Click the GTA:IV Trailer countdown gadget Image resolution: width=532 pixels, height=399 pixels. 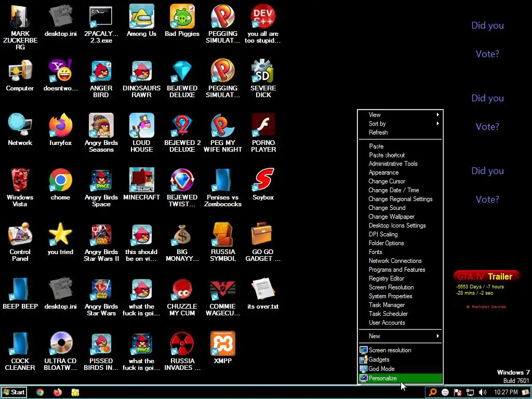486,290
